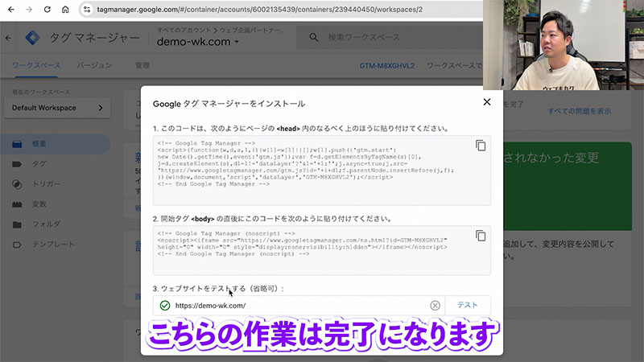Open the demo-wk.com container dropdown
Screen dimensions: 644x362
[198, 42]
